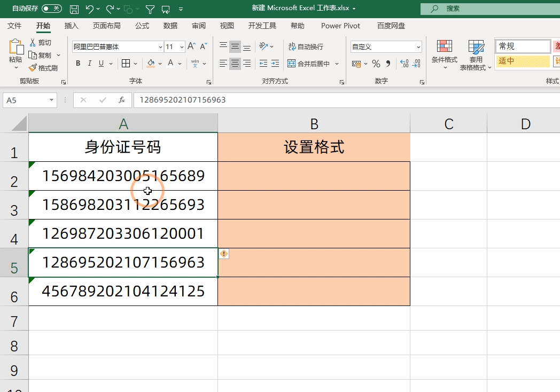Click increase decimal icon
This screenshot has height=392, width=560.
pyautogui.click(x=405, y=64)
